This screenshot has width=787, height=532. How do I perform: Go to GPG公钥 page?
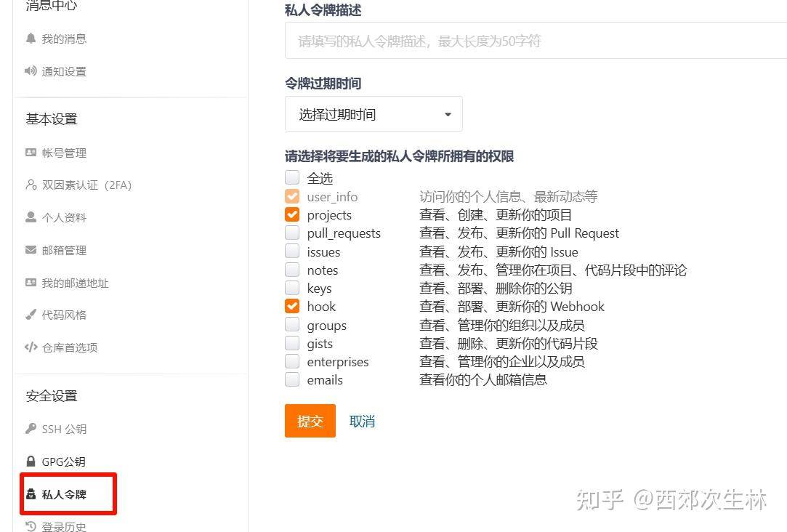coord(63,462)
